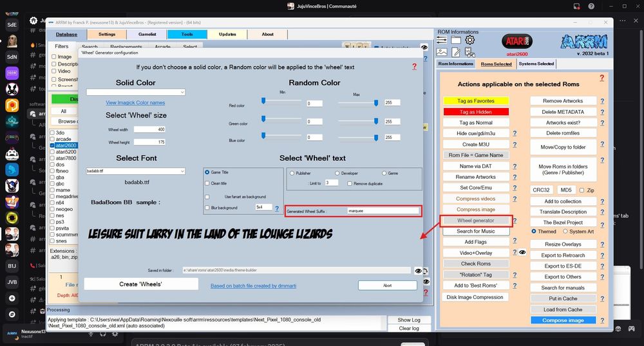Click red help icon in Actions panel header

(x=601, y=78)
